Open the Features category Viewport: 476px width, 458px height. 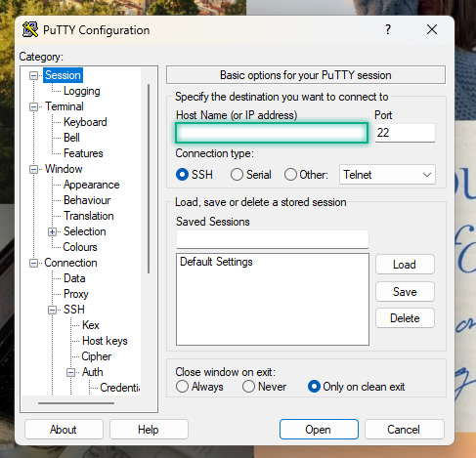(x=83, y=153)
